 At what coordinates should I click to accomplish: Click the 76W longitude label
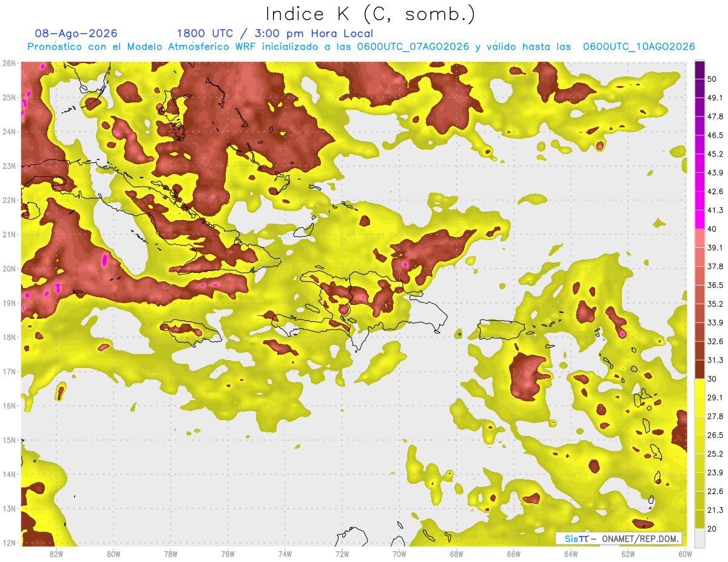(227, 554)
